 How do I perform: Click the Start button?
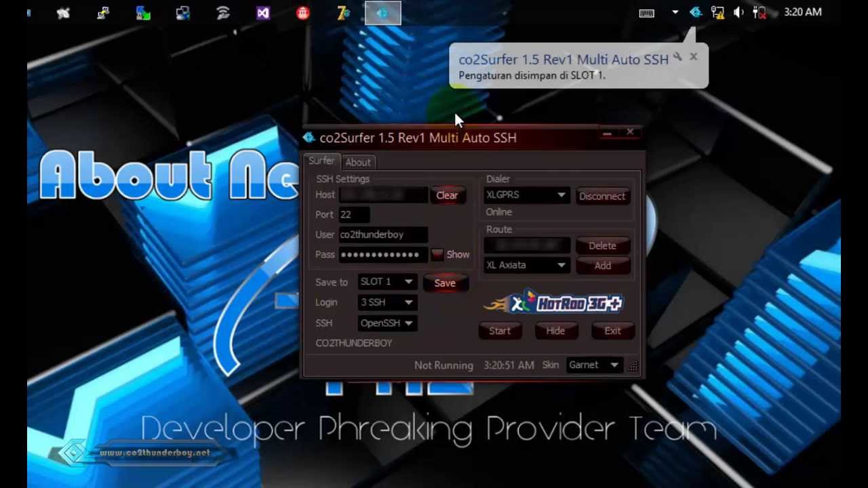click(500, 331)
